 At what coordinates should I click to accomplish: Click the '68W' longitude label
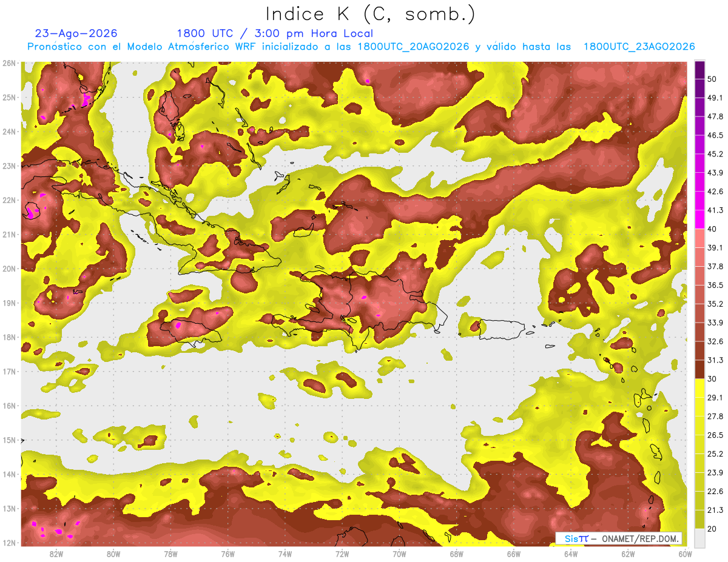click(x=457, y=554)
